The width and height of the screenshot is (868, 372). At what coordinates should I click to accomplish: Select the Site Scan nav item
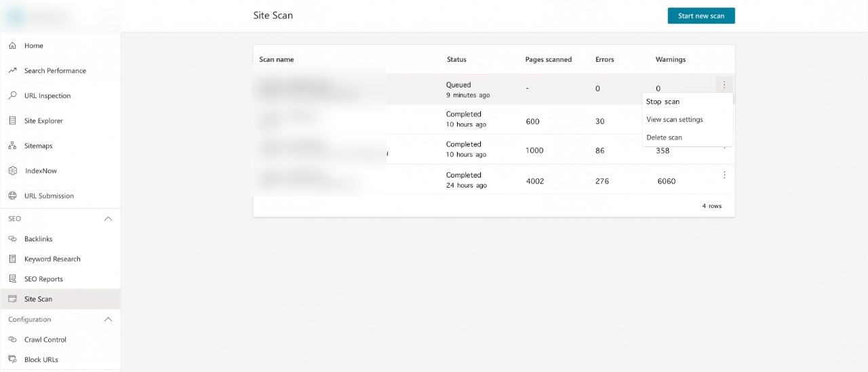60,299
